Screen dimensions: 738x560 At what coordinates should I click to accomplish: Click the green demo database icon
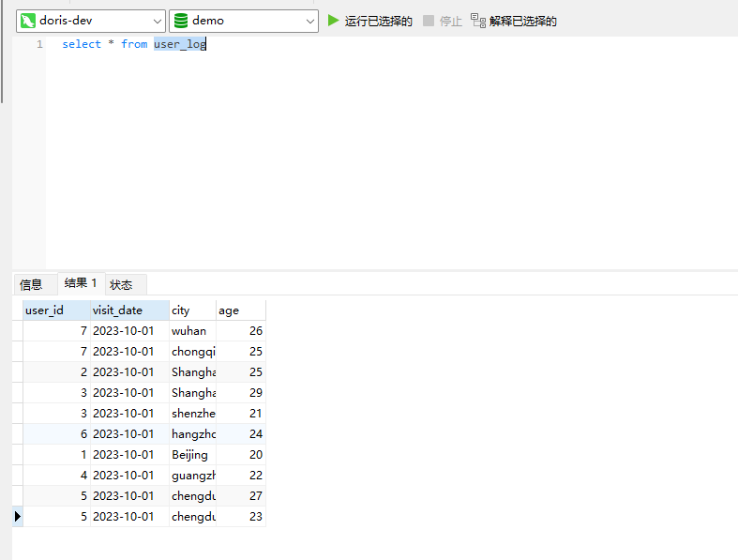coord(181,21)
